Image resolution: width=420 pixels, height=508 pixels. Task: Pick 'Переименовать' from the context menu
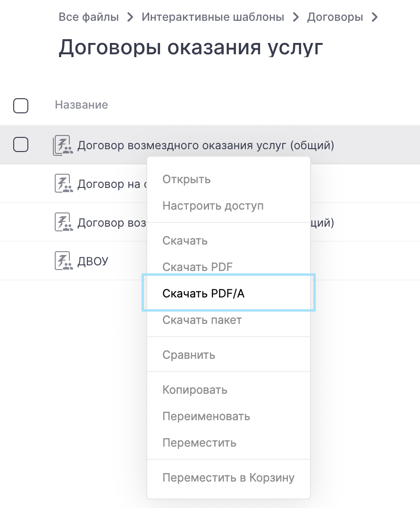206,416
